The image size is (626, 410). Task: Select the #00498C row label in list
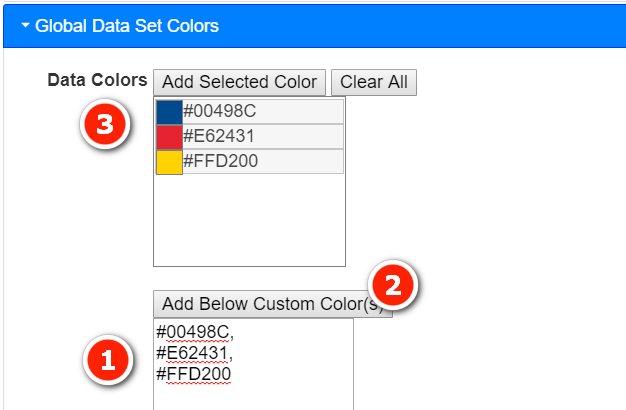click(220, 111)
